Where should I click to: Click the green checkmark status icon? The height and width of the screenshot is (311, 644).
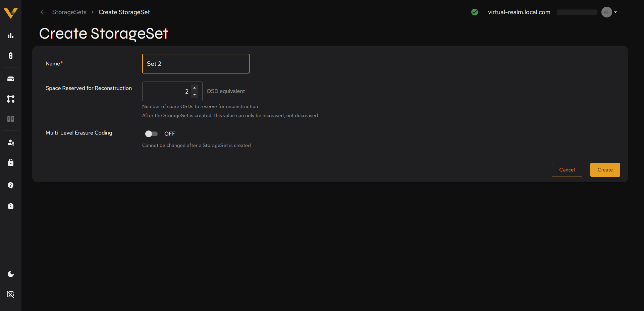pyautogui.click(x=475, y=12)
